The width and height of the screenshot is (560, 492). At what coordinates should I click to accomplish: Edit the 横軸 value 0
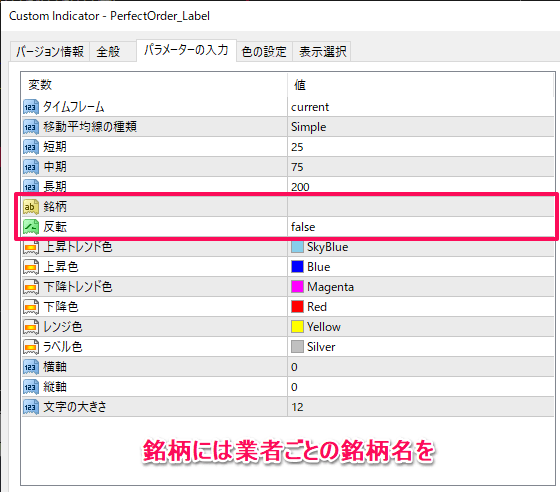(294, 367)
